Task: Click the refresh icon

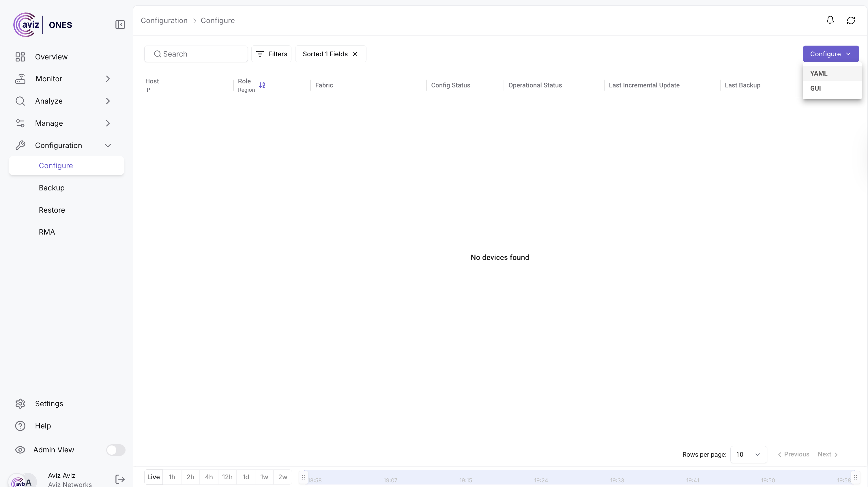Action: 850,20
